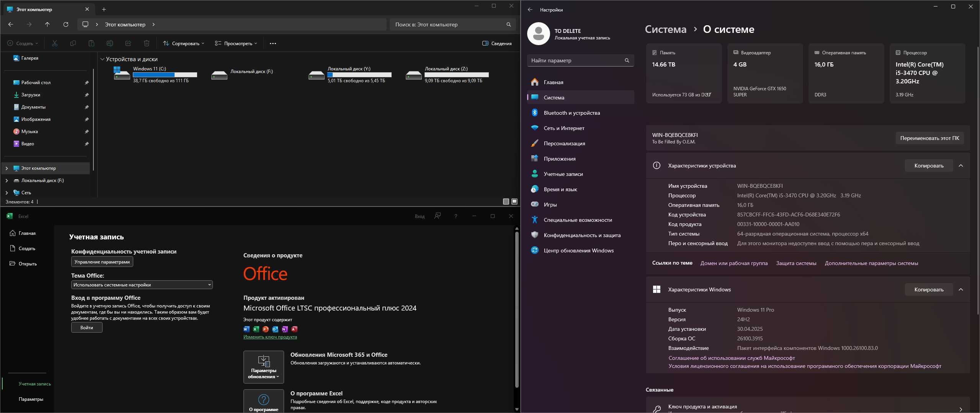Collapse Характеристики устройства section
The width and height of the screenshot is (980, 413).
pos(961,166)
